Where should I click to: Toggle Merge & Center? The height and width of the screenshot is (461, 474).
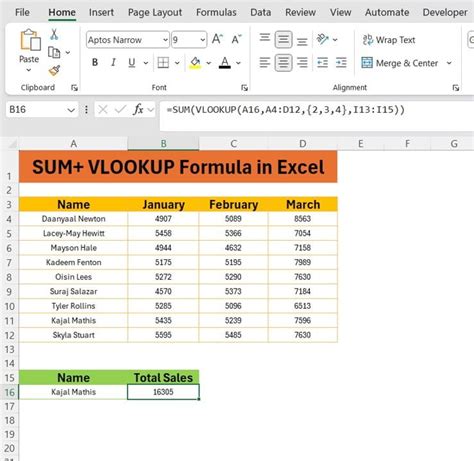(400, 63)
